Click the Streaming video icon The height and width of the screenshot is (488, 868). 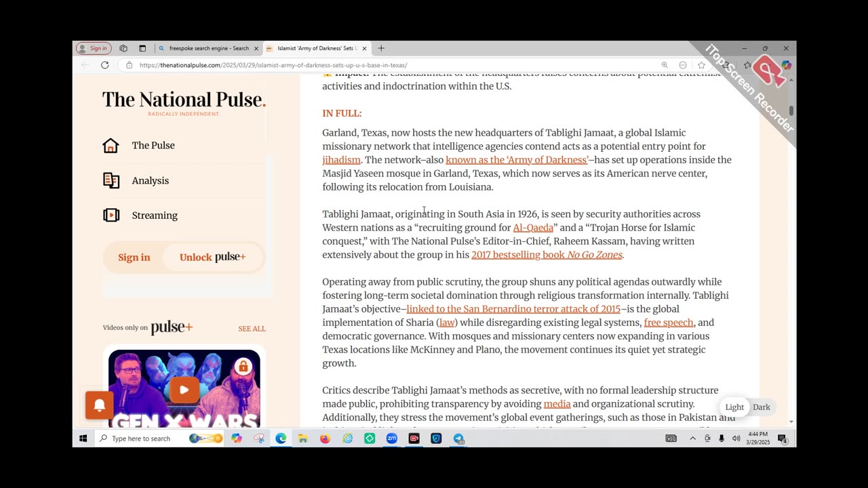coord(111,215)
